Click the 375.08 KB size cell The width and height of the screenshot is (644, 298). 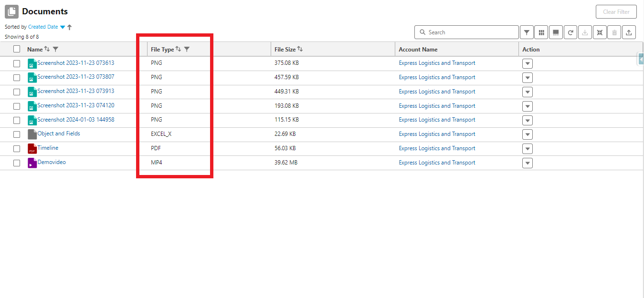click(x=286, y=63)
